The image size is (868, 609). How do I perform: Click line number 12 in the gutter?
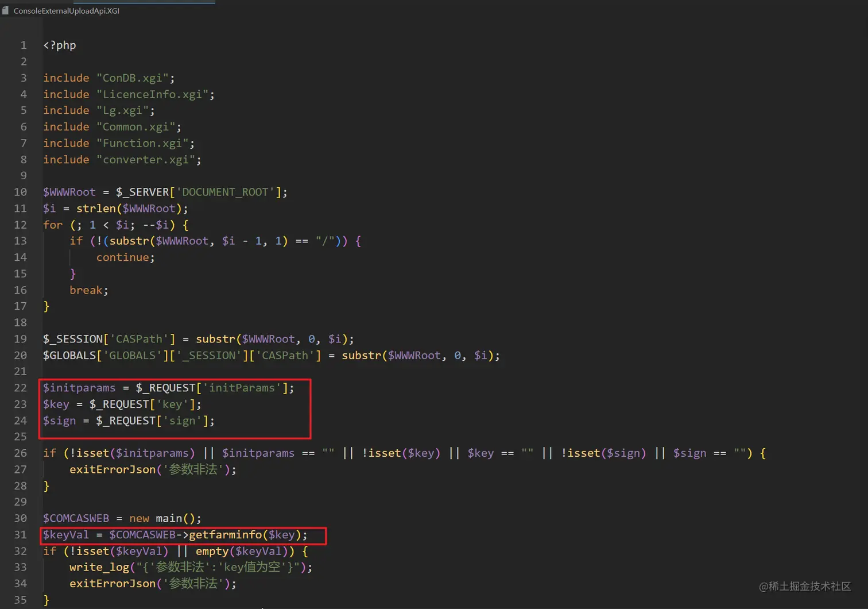click(21, 225)
